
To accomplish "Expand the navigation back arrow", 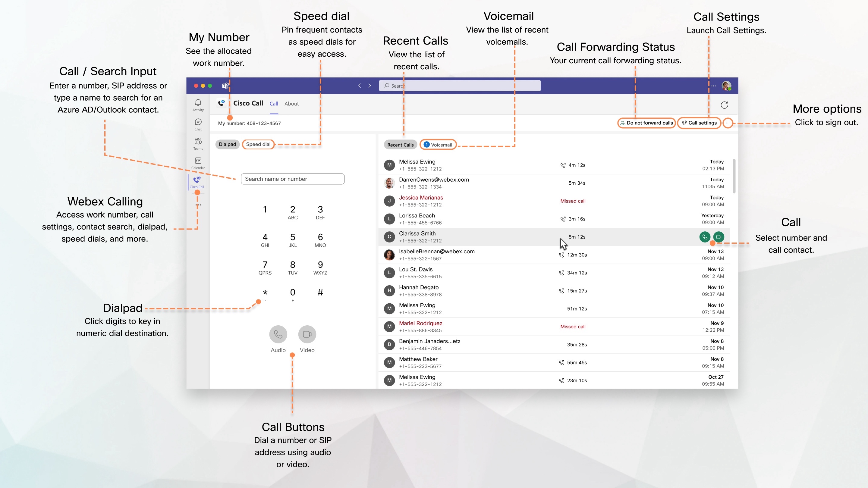I will tap(360, 86).
